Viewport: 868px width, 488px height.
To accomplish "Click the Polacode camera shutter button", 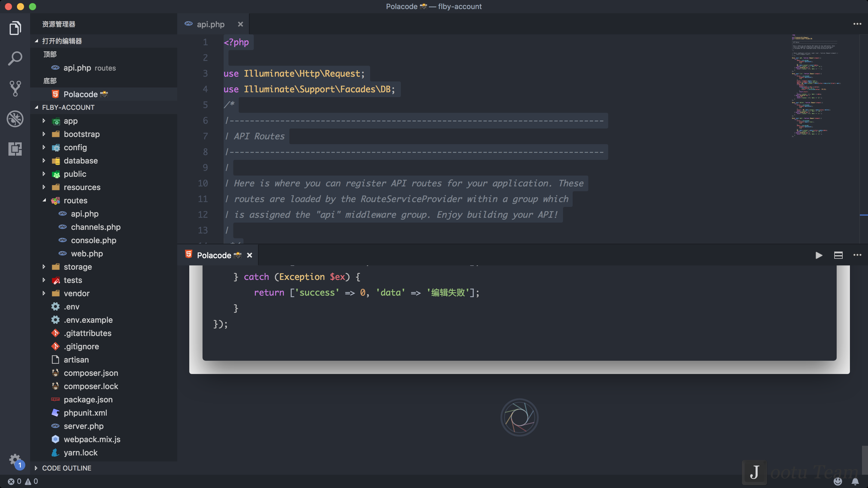I will (x=519, y=417).
